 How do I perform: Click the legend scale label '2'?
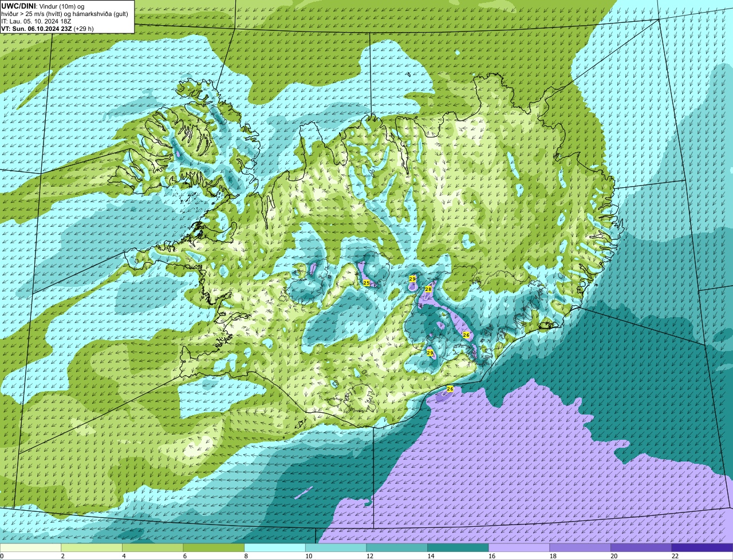tap(62, 556)
